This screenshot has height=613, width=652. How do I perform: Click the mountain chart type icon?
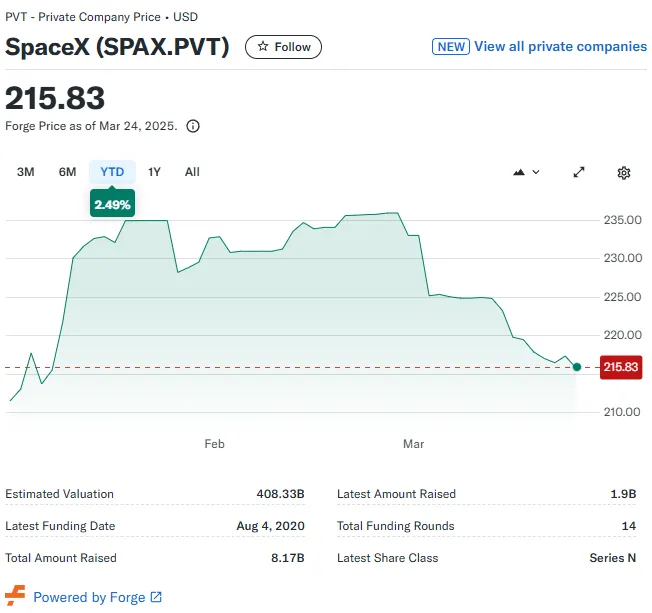519,172
